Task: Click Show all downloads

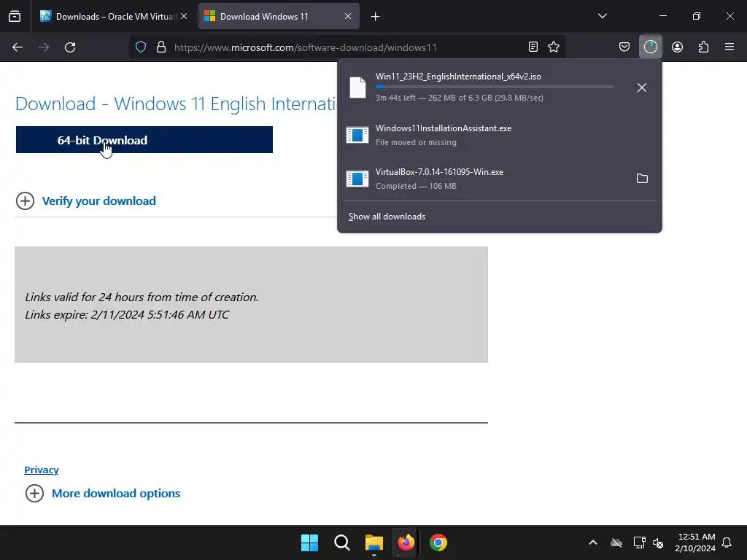Action: pyautogui.click(x=387, y=217)
